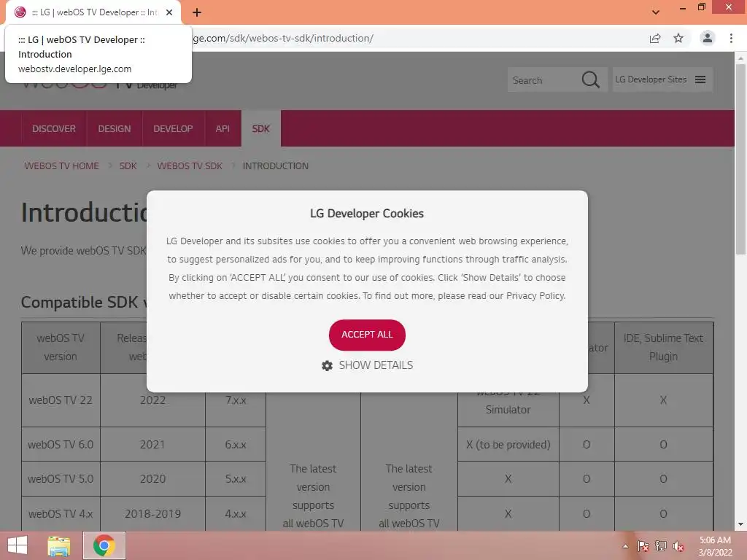Open SDK breadcrumb link
747x560 pixels.
tap(128, 166)
